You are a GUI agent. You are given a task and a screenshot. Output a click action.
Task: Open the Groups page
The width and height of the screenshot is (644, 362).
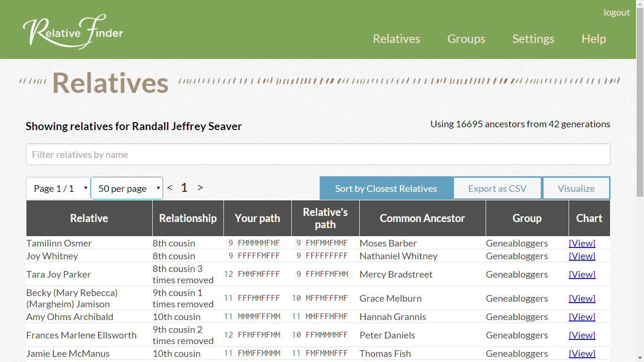click(466, 39)
